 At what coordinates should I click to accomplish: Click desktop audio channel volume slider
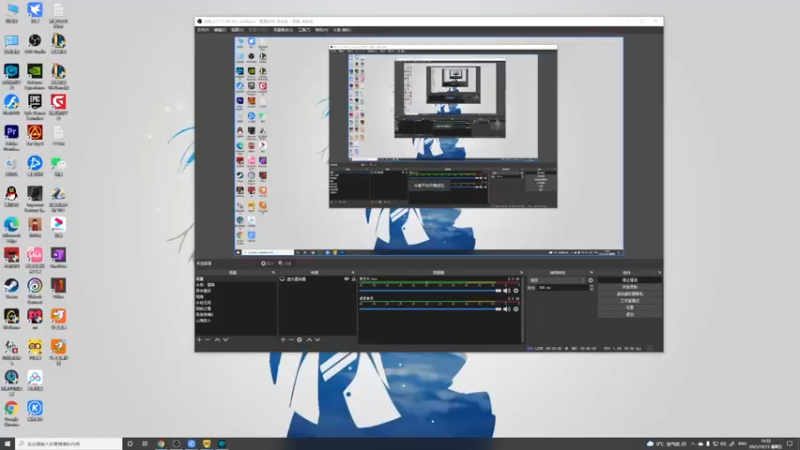click(x=431, y=309)
